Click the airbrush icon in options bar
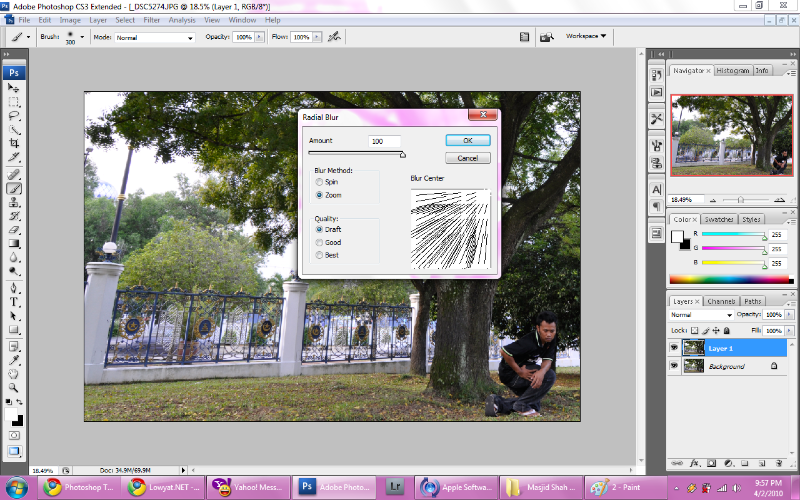Image resolution: width=800 pixels, height=500 pixels. [x=334, y=37]
